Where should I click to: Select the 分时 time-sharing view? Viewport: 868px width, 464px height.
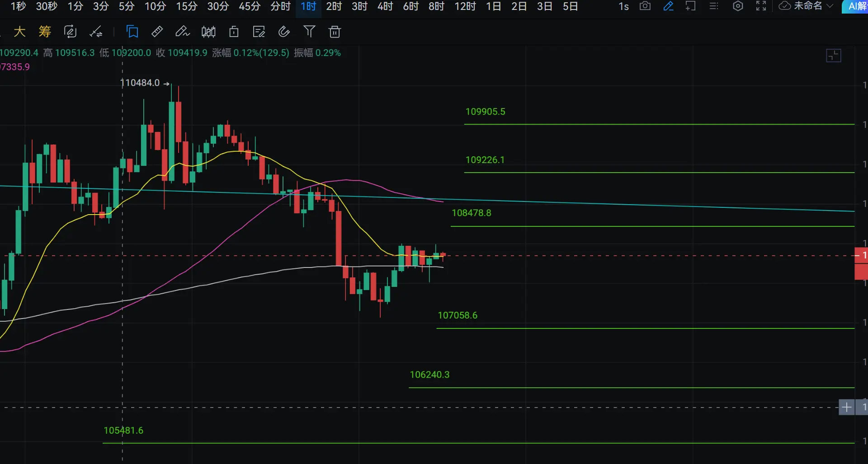click(x=281, y=6)
